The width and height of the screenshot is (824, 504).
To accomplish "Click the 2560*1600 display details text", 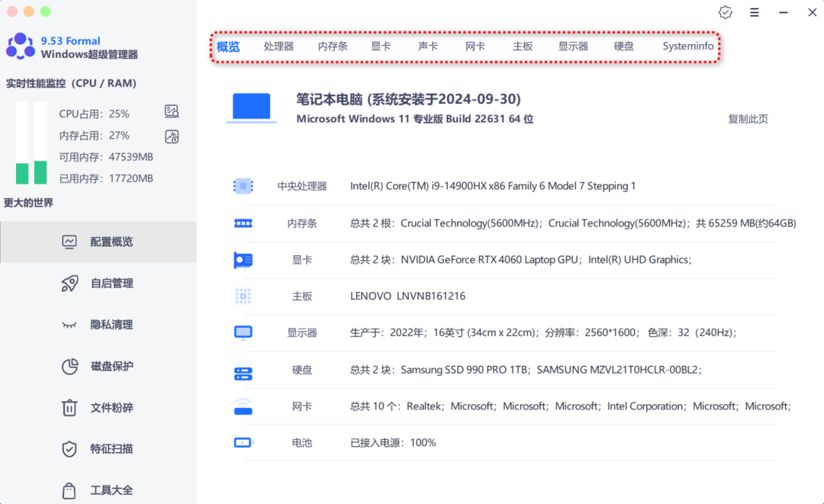I will (x=543, y=333).
